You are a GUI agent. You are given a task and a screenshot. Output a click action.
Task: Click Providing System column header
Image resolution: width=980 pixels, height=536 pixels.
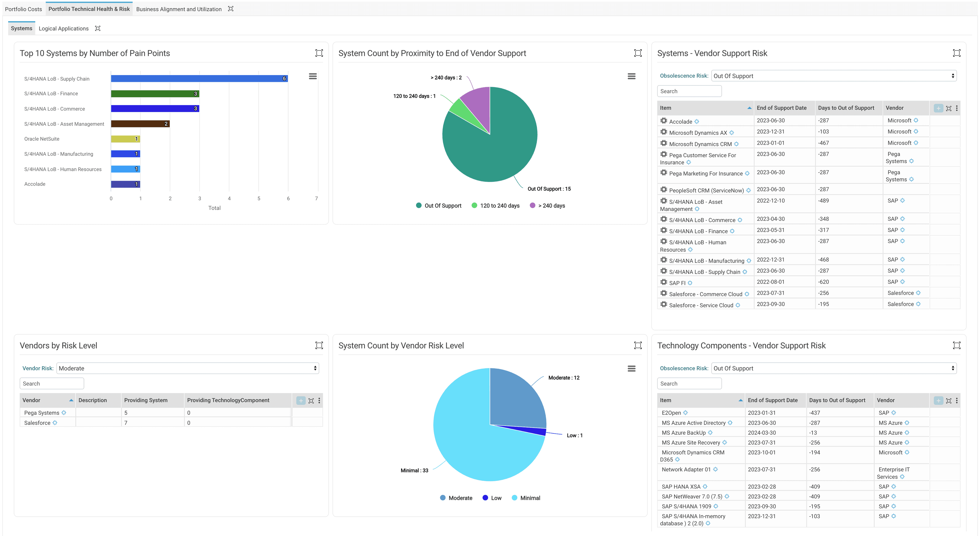click(x=146, y=400)
